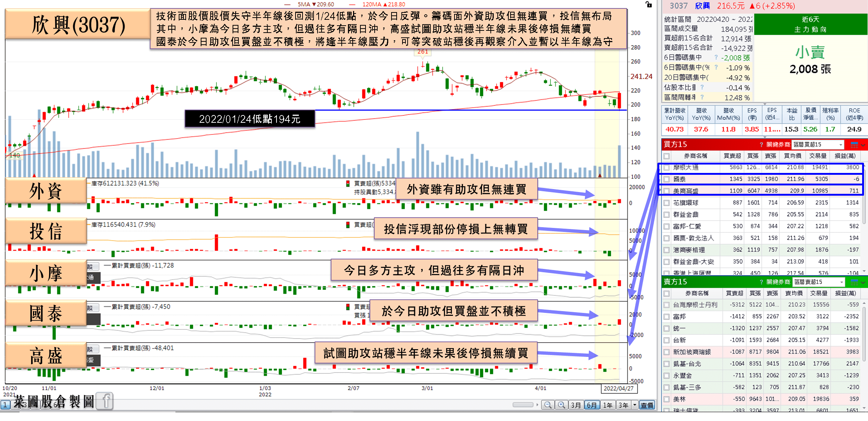
Task: Zoom in the chart with the plus magnifier
Action: click(561, 405)
